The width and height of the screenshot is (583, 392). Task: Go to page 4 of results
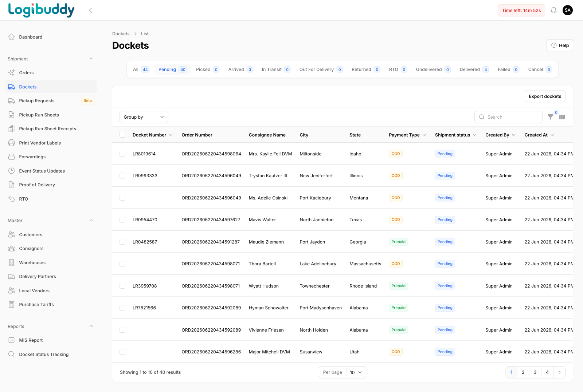click(547, 372)
